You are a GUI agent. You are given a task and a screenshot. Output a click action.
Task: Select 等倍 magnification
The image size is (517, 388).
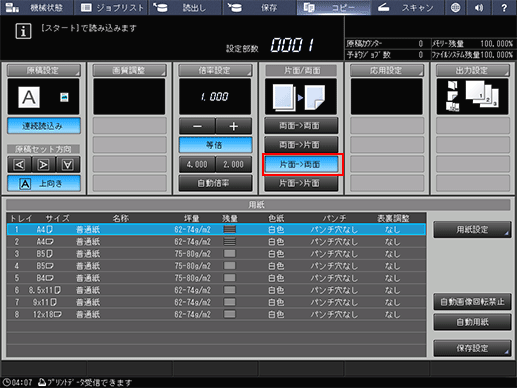click(215, 145)
